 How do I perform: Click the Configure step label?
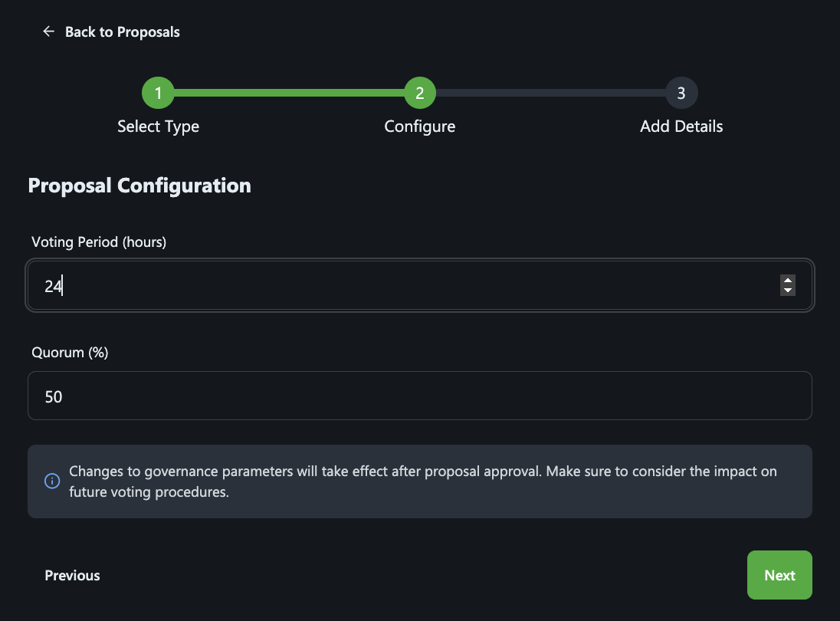pos(420,127)
